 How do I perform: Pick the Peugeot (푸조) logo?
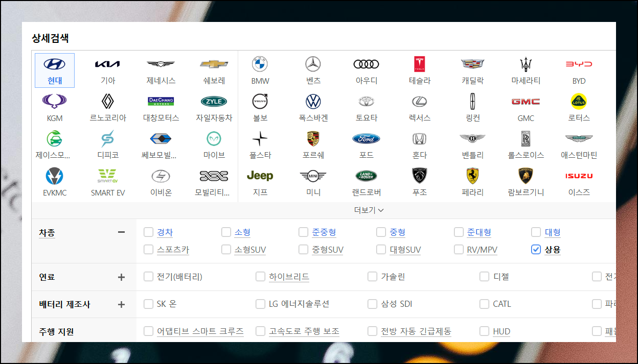pyautogui.click(x=420, y=176)
